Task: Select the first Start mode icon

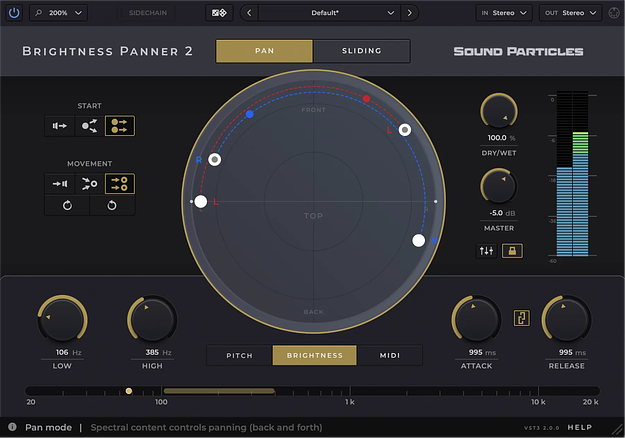Action: pos(59,126)
